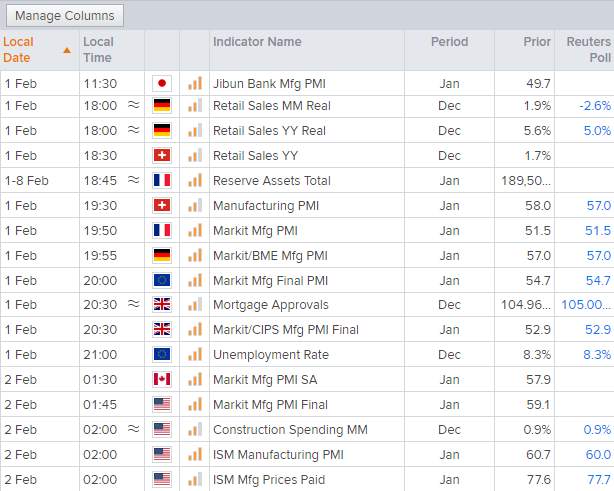Click the 105.00 Reuters Poll value
This screenshot has height=491, width=614.
pyautogui.click(x=586, y=305)
